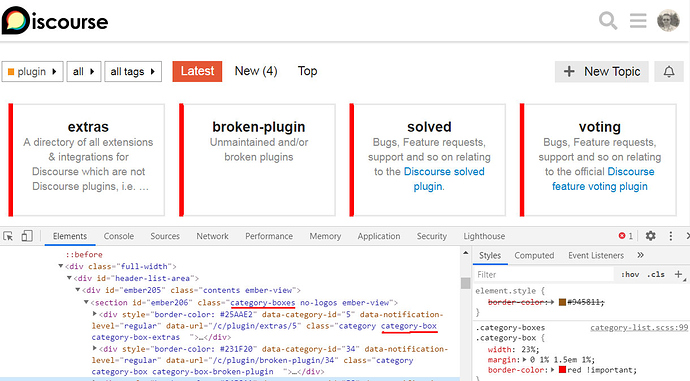Image resolution: width=690 pixels, height=381 pixels.
Task: Open the voting category title
Action: coord(599,127)
